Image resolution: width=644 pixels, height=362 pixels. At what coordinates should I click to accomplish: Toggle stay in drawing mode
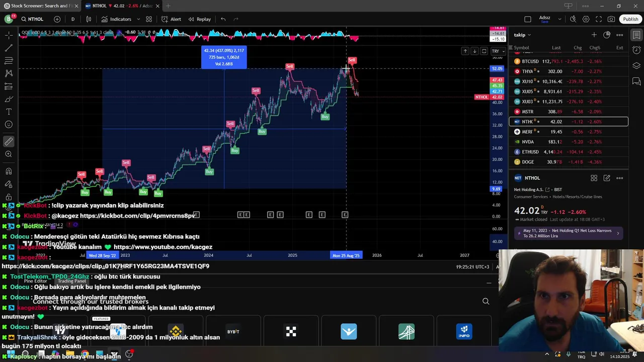tap(9, 184)
